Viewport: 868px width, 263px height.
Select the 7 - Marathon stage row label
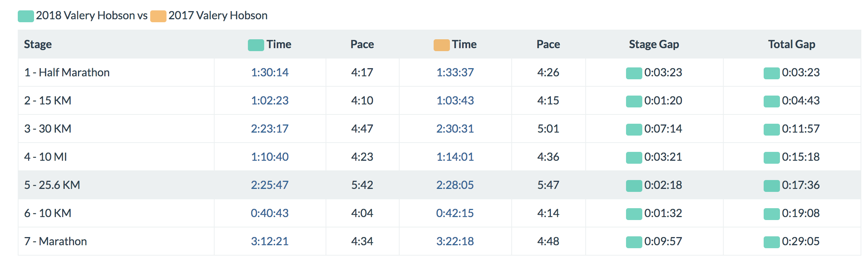pyautogui.click(x=55, y=241)
